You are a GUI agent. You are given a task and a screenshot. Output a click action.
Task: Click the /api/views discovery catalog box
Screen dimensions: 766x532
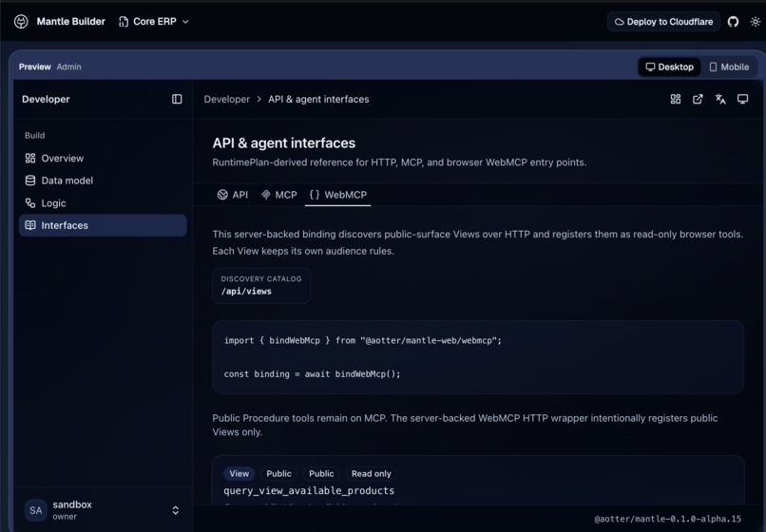tap(261, 286)
